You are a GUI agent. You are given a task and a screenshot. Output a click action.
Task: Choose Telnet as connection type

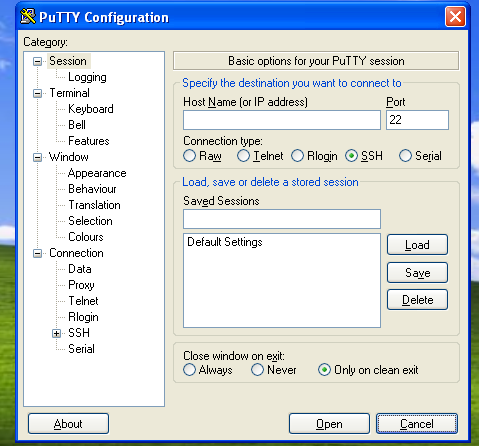pos(243,156)
